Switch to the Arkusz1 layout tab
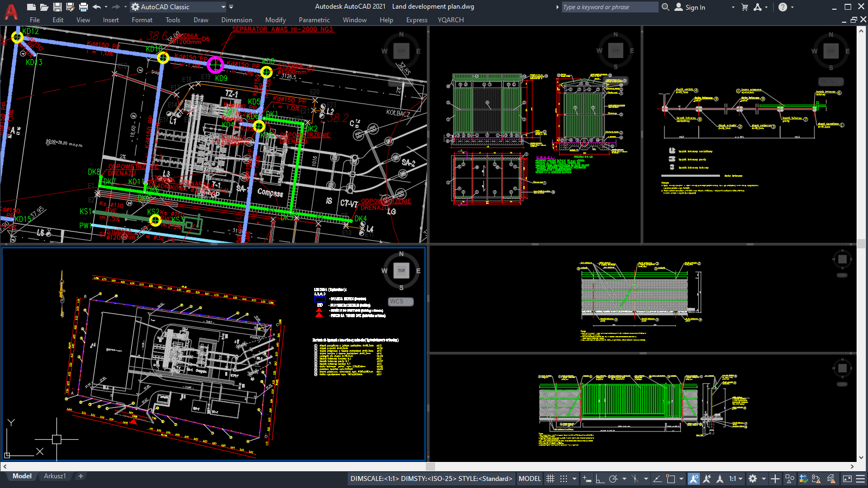 click(54, 476)
